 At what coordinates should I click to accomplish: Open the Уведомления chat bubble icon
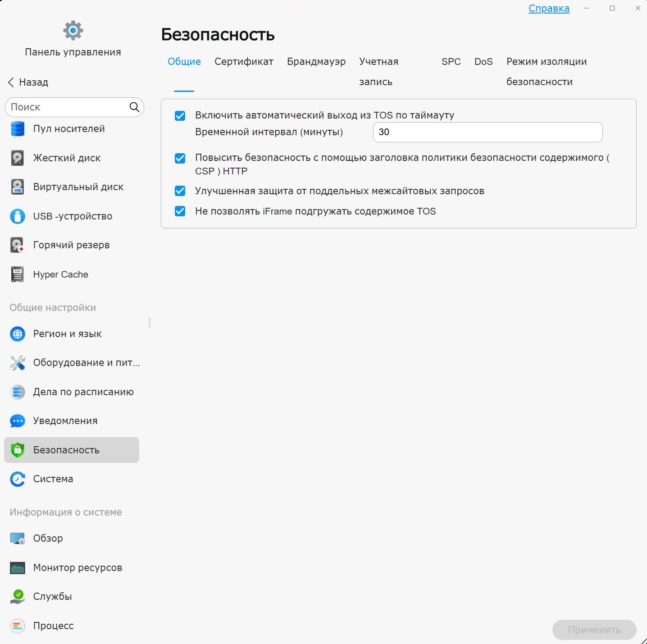pos(18,421)
